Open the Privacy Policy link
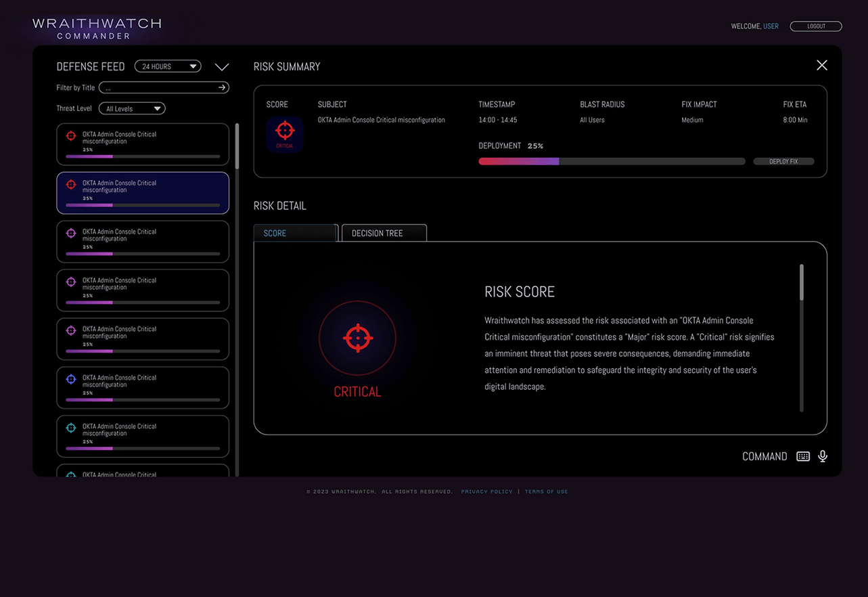The height and width of the screenshot is (597, 868). [x=486, y=491]
